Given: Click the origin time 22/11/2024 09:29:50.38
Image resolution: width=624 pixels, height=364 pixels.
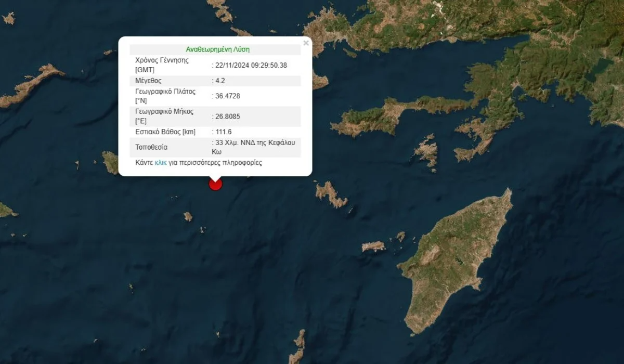Looking at the screenshot, I should [250, 65].
